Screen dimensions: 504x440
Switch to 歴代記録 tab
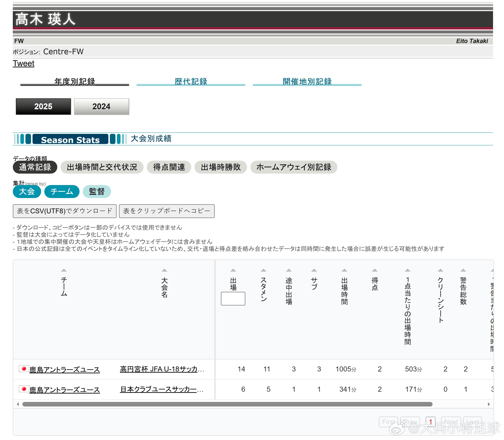191,82
